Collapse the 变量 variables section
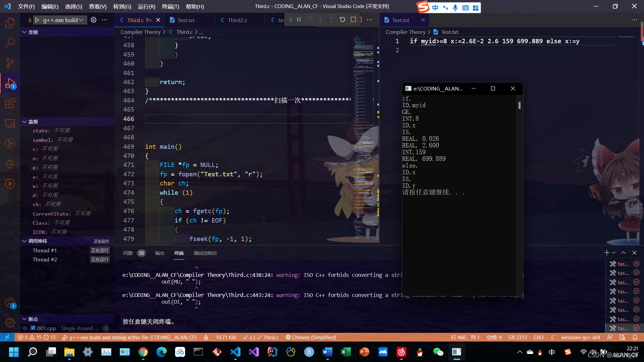 24,32
